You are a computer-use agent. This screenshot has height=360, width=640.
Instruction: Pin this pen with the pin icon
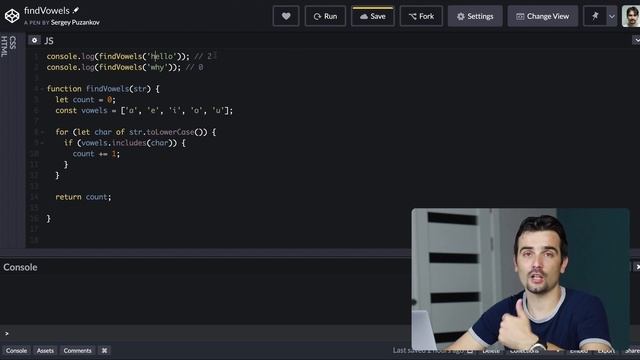(x=595, y=16)
